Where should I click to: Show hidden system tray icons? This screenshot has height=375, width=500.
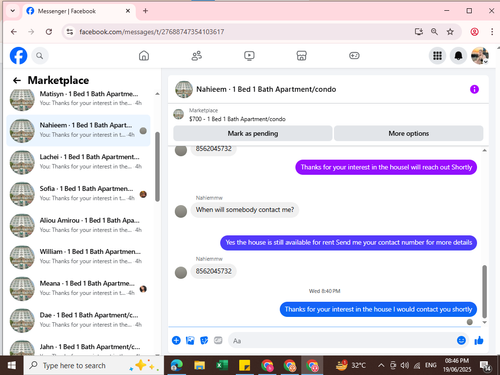[x=381, y=365]
